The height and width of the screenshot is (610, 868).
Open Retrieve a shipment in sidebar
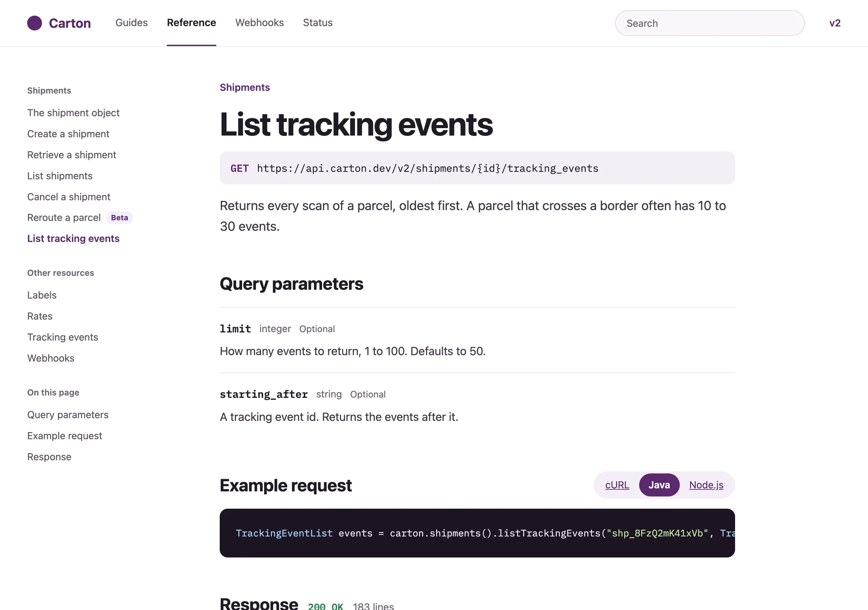[x=72, y=155]
